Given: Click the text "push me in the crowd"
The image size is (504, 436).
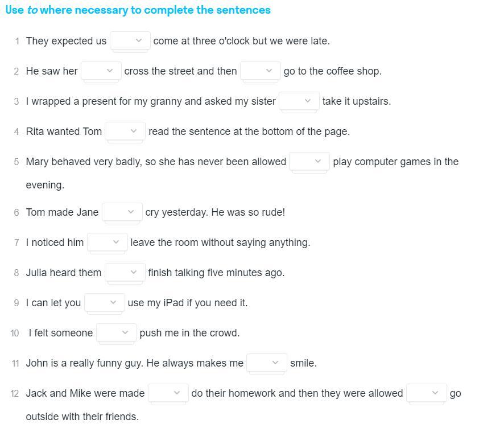Looking at the screenshot, I should point(189,333).
